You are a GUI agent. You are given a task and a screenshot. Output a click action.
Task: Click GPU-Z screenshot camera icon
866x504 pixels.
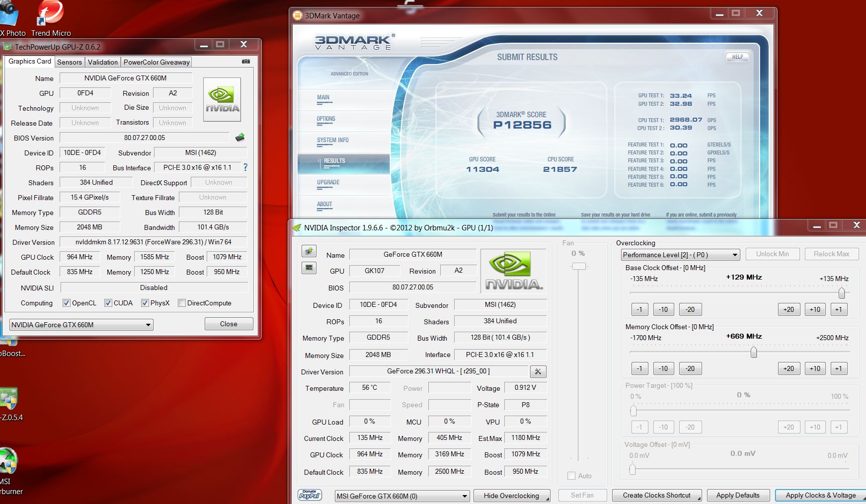[x=246, y=62]
